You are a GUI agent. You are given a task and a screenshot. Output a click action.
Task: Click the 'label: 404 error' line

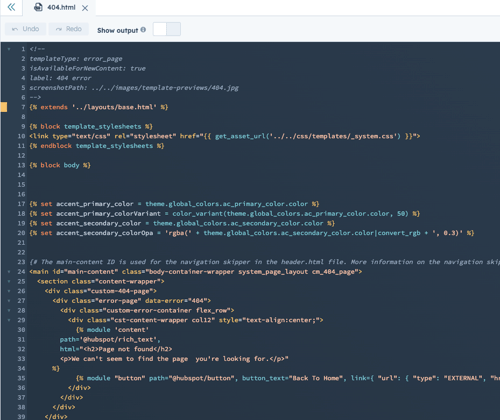coord(60,78)
